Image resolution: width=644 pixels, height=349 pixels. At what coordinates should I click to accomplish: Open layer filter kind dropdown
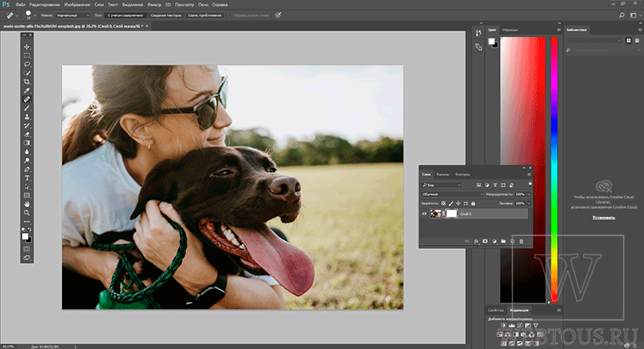441,185
